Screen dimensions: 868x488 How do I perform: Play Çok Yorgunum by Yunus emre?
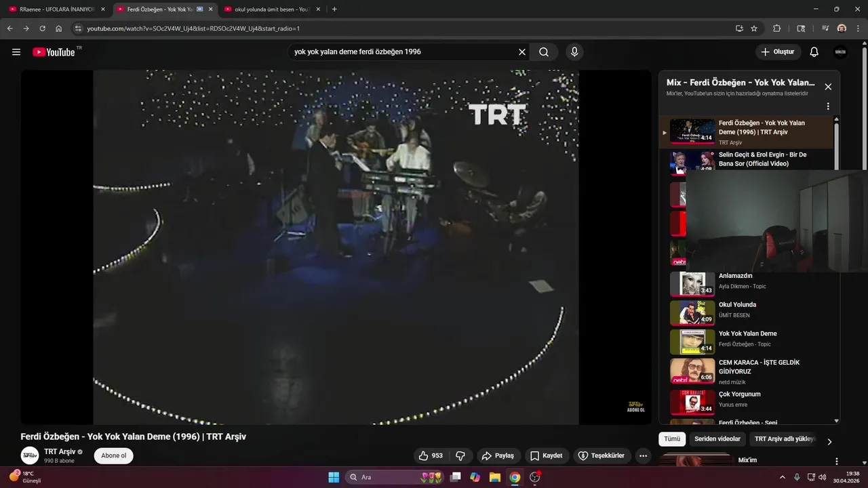coord(746,401)
